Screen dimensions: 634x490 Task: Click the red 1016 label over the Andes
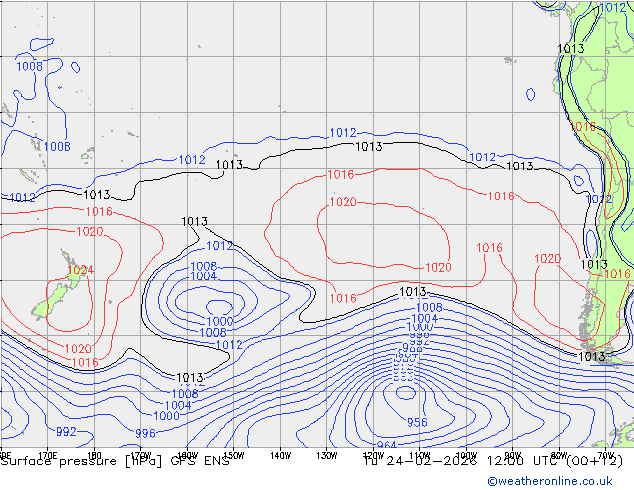(x=583, y=127)
